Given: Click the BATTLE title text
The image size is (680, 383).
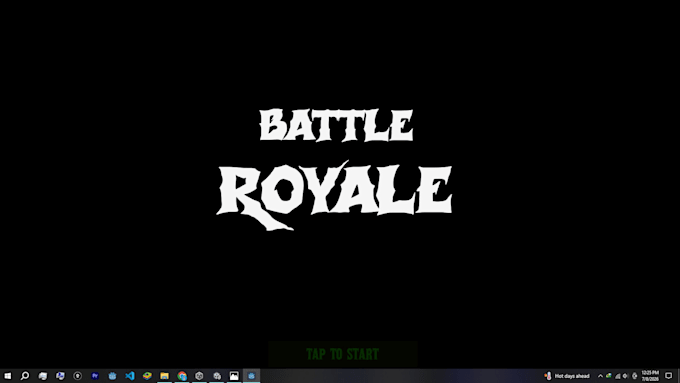Looking at the screenshot, I should click(x=336, y=125).
